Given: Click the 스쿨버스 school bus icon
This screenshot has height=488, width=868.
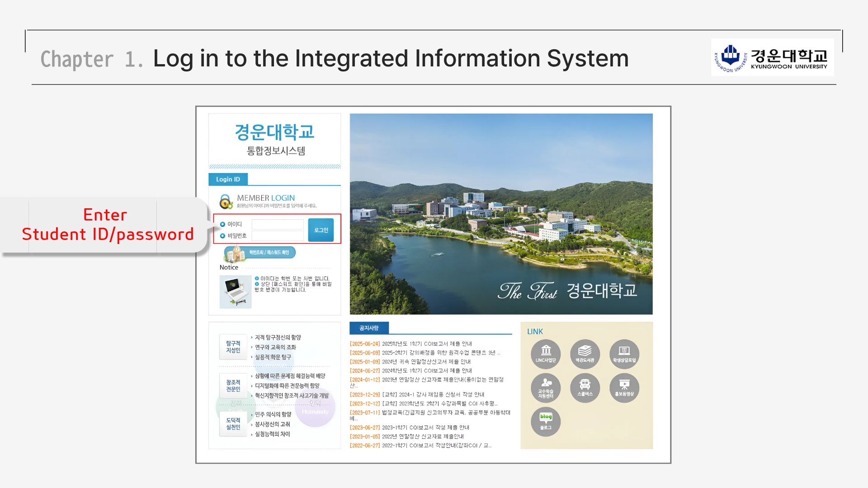Looking at the screenshot, I should (x=585, y=388).
